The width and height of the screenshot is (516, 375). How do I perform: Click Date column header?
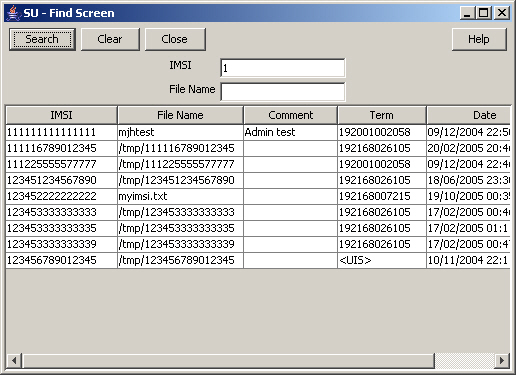click(468, 115)
